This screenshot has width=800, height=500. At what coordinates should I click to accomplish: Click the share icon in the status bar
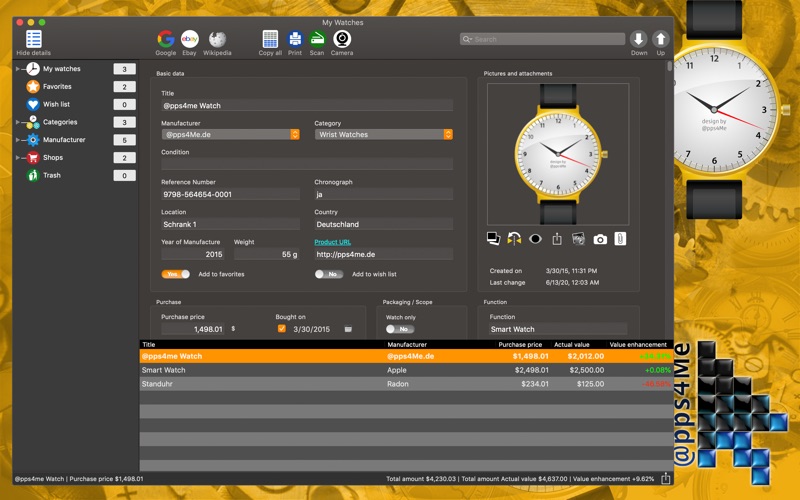(666, 479)
